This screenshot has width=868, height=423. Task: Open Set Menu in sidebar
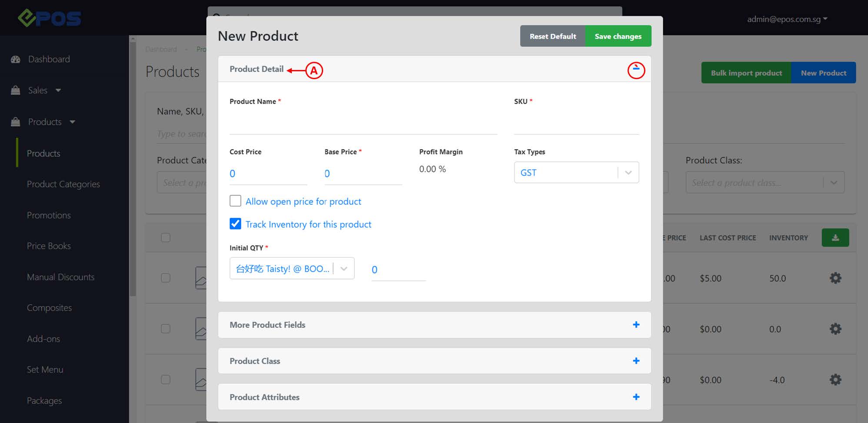tap(45, 370)
